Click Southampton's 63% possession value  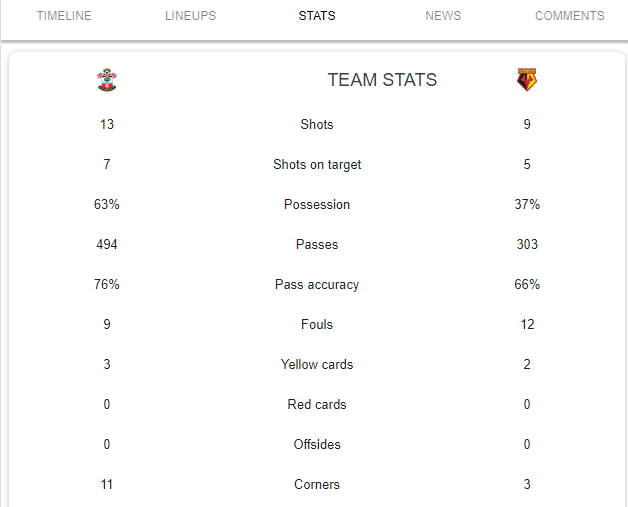coord(107,204)
